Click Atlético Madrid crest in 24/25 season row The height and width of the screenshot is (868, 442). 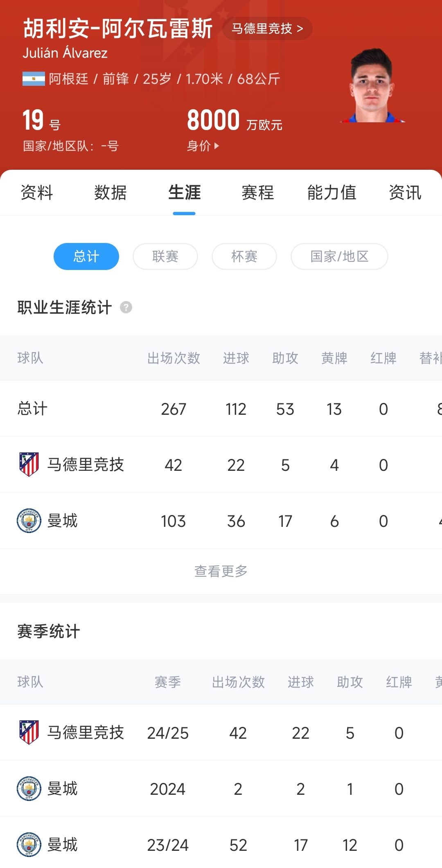(29, 732)
